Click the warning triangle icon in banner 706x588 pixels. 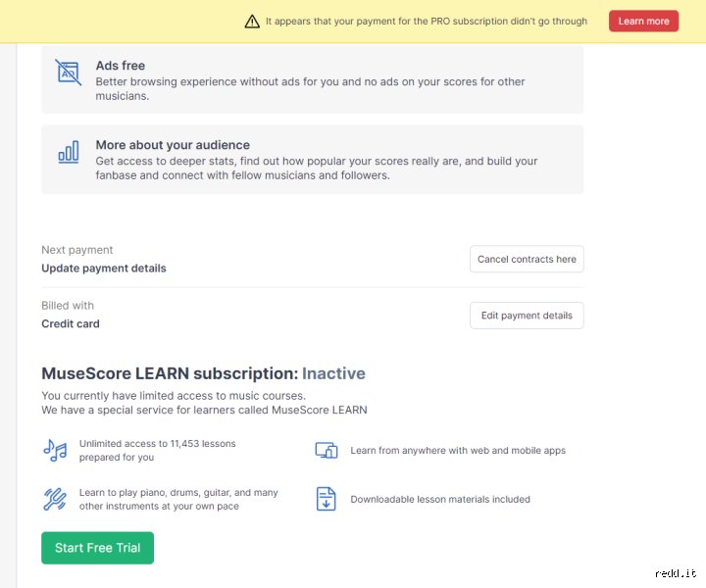(x=252, y=22)
